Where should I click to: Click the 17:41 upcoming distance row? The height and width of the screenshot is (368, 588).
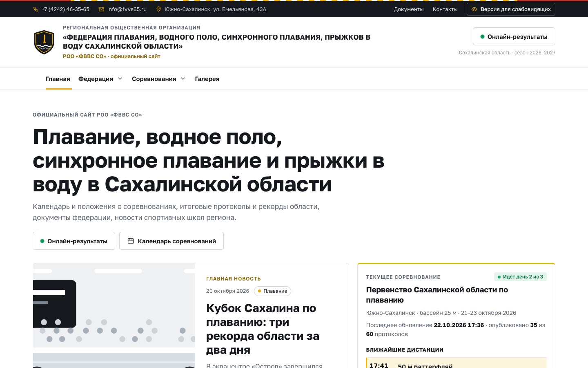tap(457, 364)
